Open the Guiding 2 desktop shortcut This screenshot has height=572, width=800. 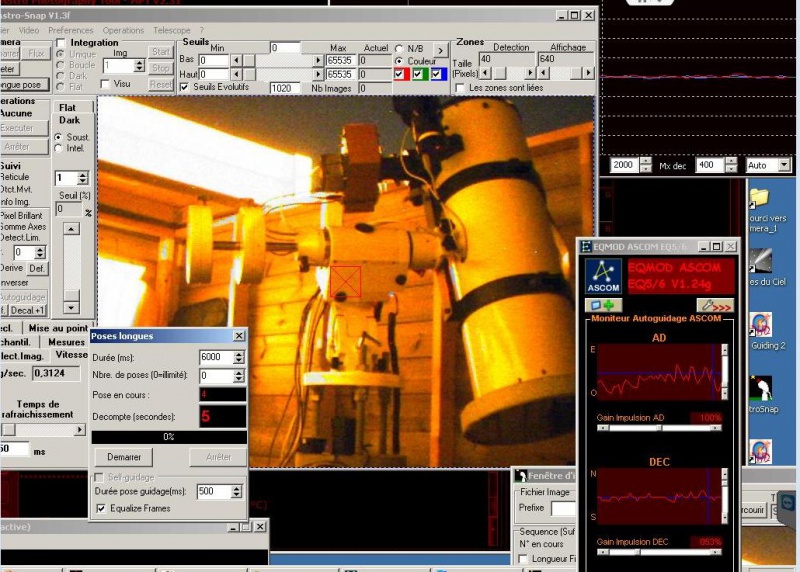click(x=762, y=326)
